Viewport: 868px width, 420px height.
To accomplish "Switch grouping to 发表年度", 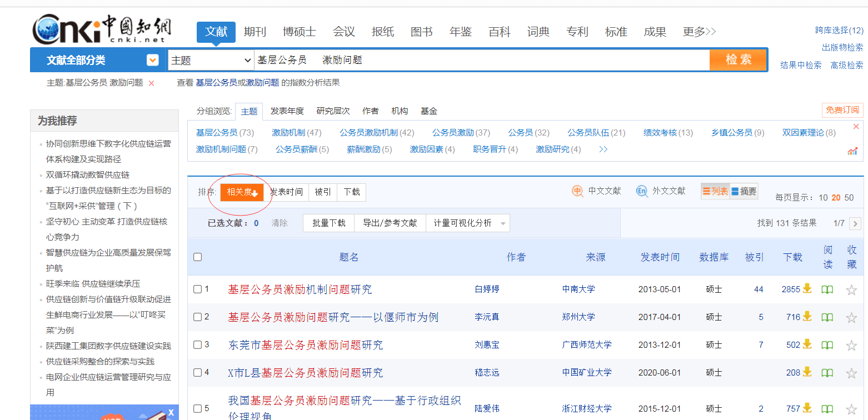I will coord(287,111).
